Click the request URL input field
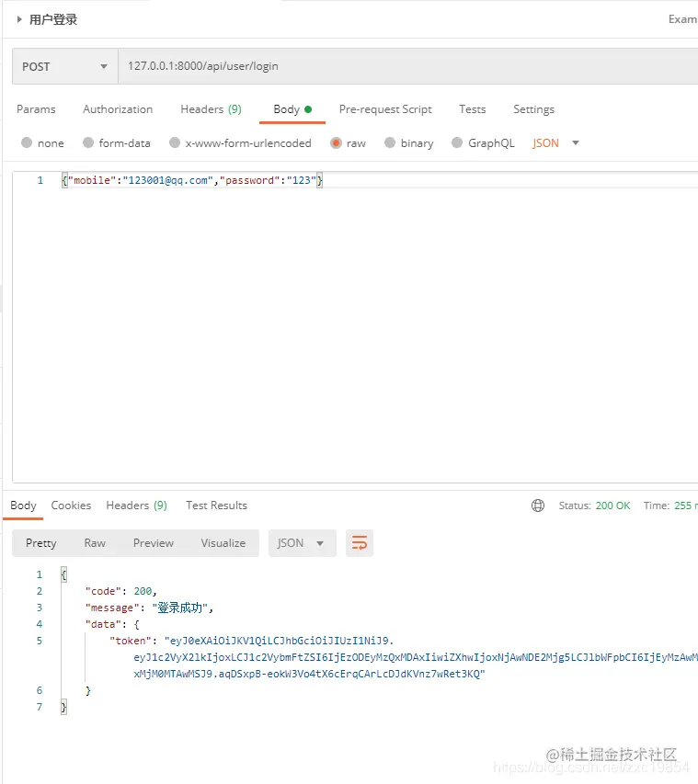Image resolution: width=698 pixels, height=784 pixels. pos(407,66)
